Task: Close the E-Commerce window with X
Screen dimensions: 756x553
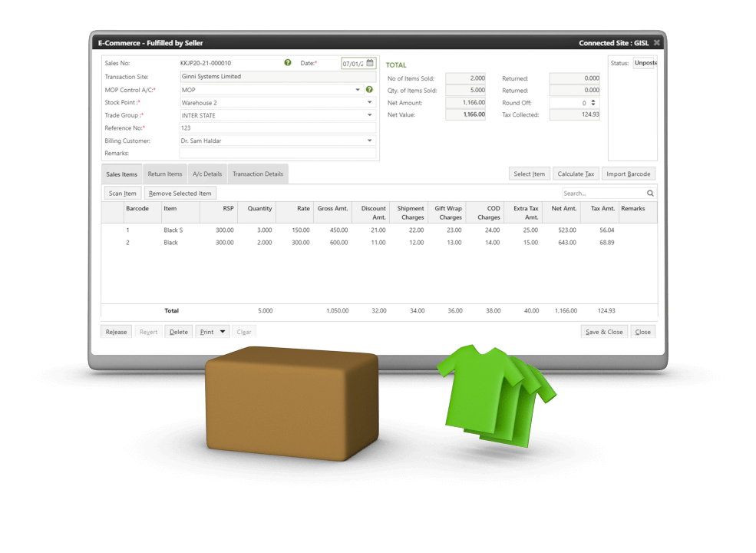Action: coord(656,43)
